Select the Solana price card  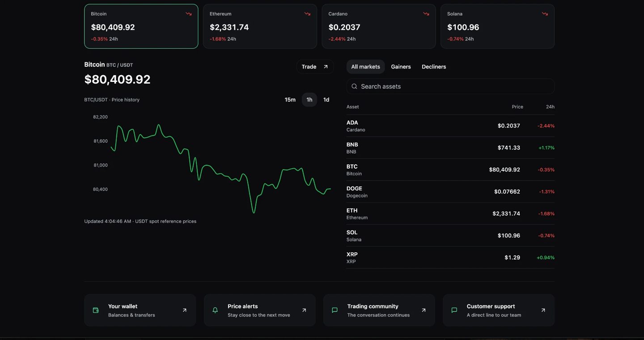[x=497, y=26]
